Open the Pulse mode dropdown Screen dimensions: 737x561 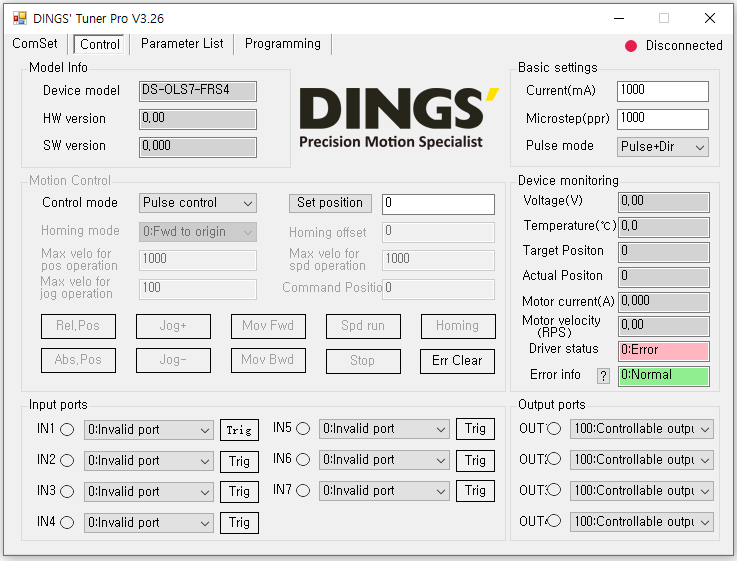click(663, 147)
